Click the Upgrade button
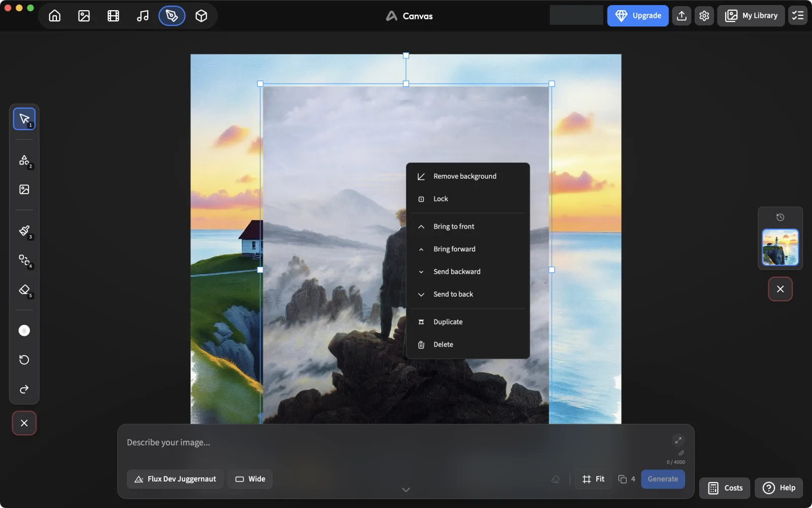812x508 pixels. [638, 16]
